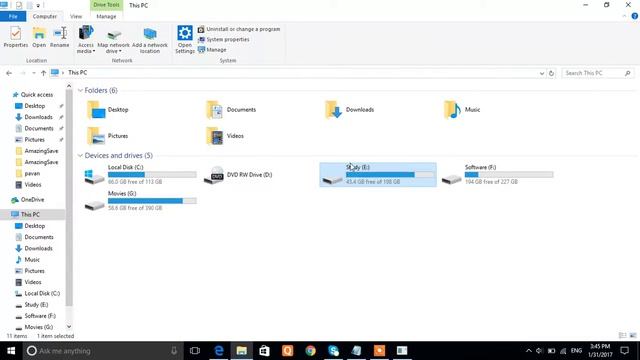The image size is (640, 360).
Task: Click the Open ribbon icon
Action: 39,37
